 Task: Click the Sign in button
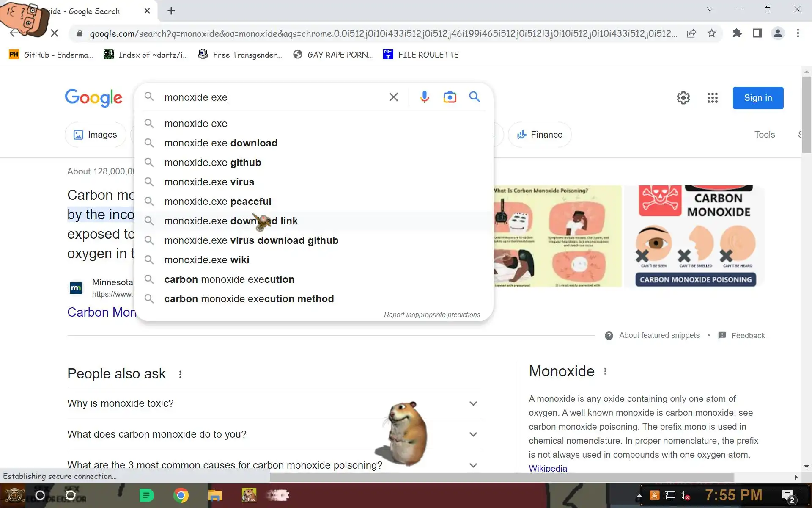pyautogui.click(x=757, y=98)
